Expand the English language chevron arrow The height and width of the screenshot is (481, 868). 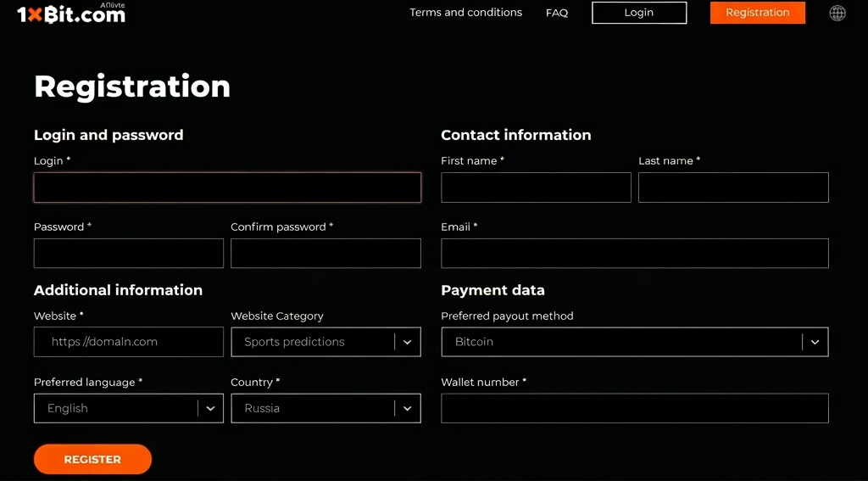coord(210,408)
